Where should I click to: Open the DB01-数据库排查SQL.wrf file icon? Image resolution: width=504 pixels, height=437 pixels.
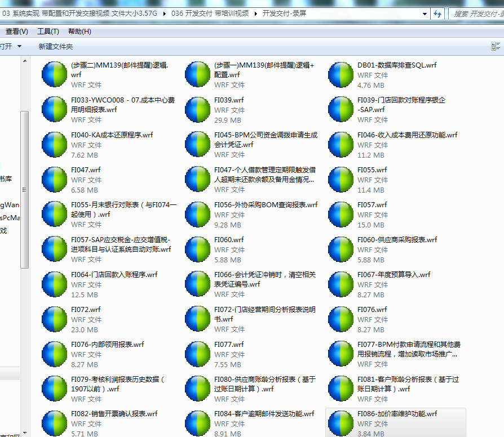341,75
